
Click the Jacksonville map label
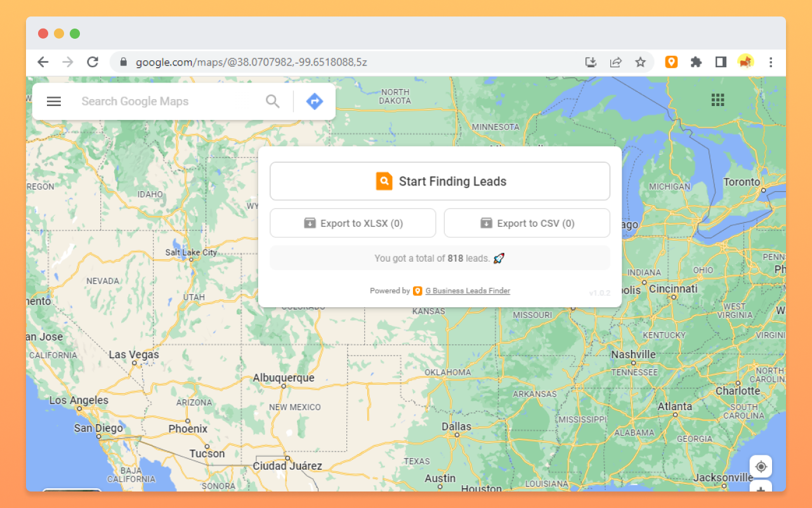tap(723, 478)
